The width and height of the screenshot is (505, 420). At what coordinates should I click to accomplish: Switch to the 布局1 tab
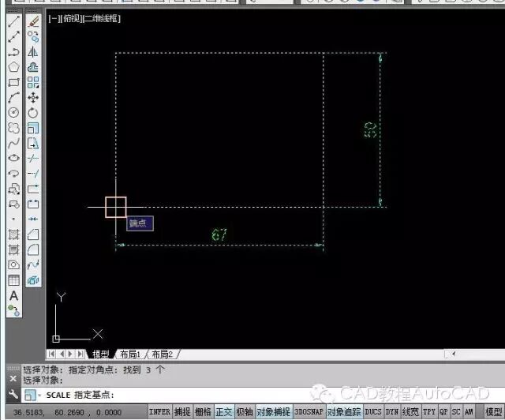tap(130, 354)
